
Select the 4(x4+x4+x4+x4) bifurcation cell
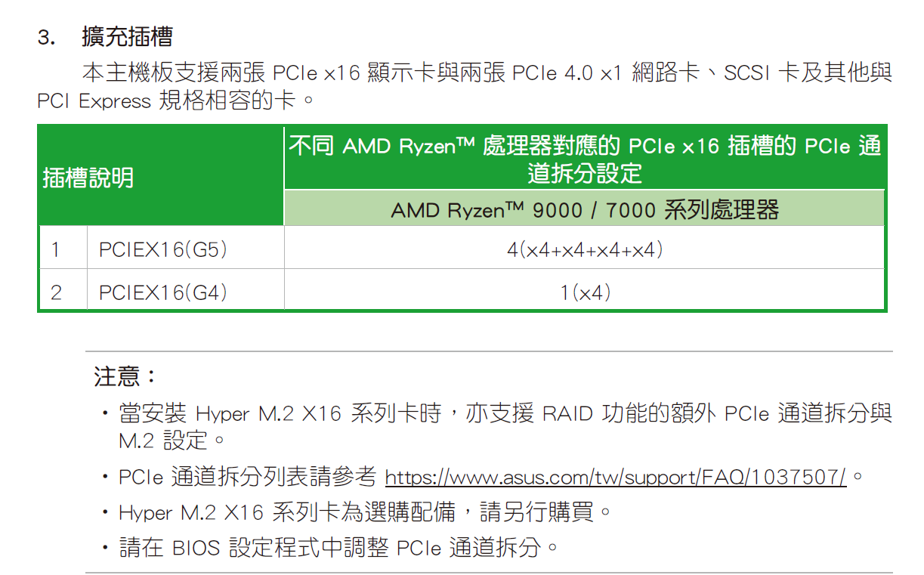(584, 249)
